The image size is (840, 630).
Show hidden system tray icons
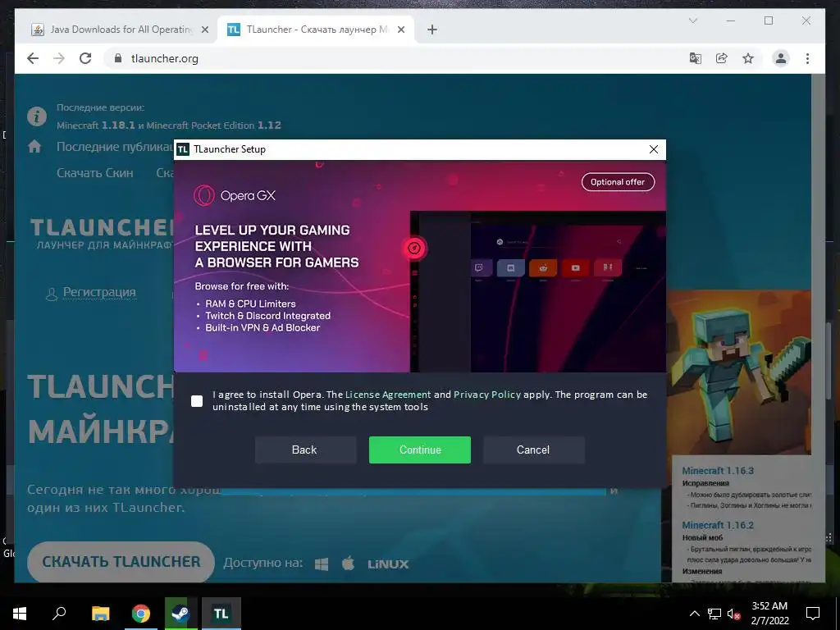pos(694,614)
